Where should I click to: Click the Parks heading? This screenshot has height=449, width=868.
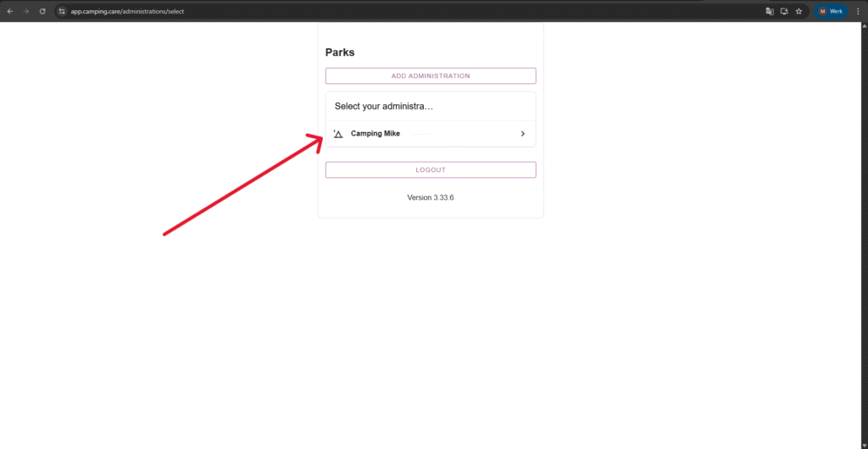tap(340, 53)
